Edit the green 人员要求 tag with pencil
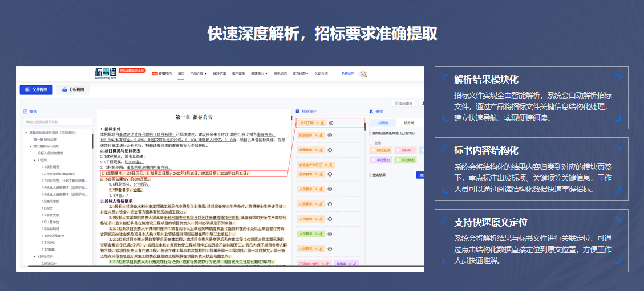This screenshot has height=291, width=644. click(321, 233)
